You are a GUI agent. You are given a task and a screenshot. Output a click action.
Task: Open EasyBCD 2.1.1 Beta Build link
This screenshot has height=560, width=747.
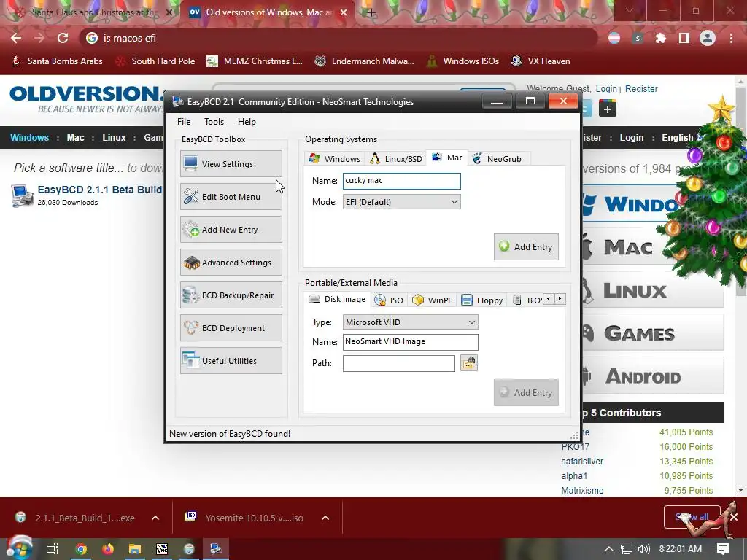[99, 190]
